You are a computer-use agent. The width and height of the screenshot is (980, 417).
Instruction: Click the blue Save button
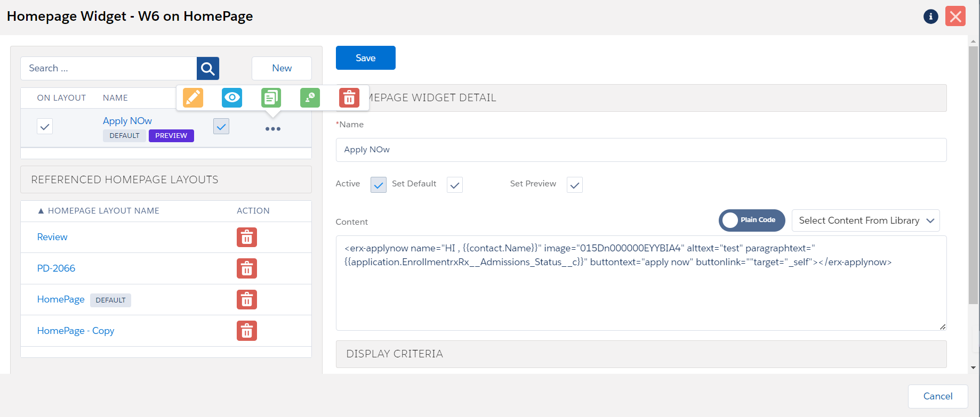365,58
